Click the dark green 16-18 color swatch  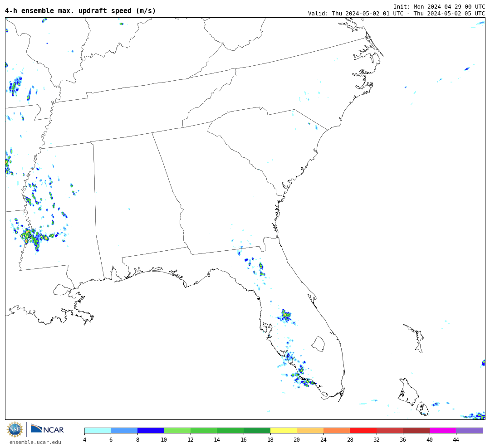coord(257,430)
